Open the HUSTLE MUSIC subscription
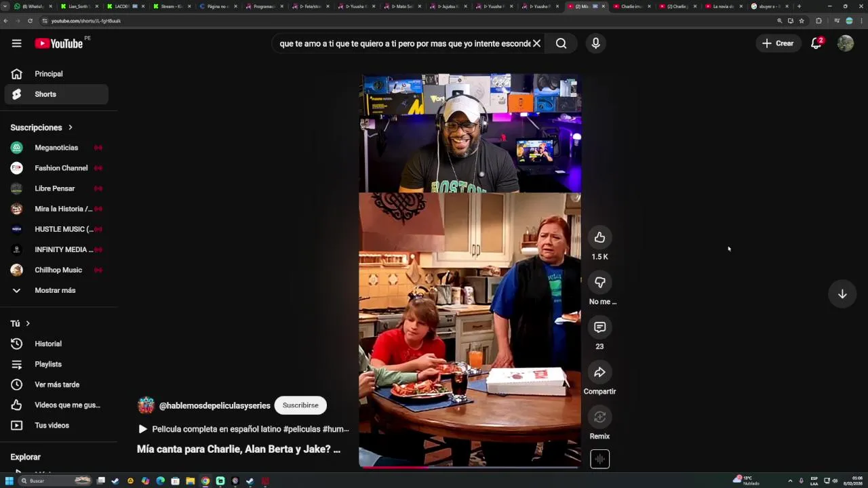 click(x=56, y=229)
